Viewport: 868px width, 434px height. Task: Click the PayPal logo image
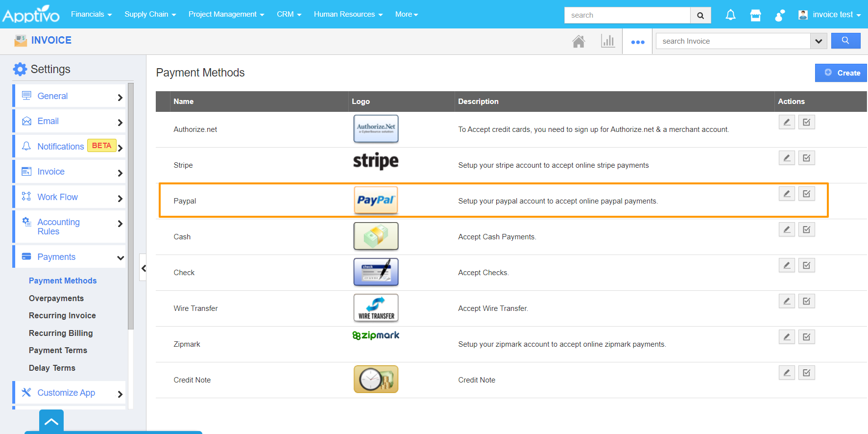pyautogui.click(x=376, y=201)
